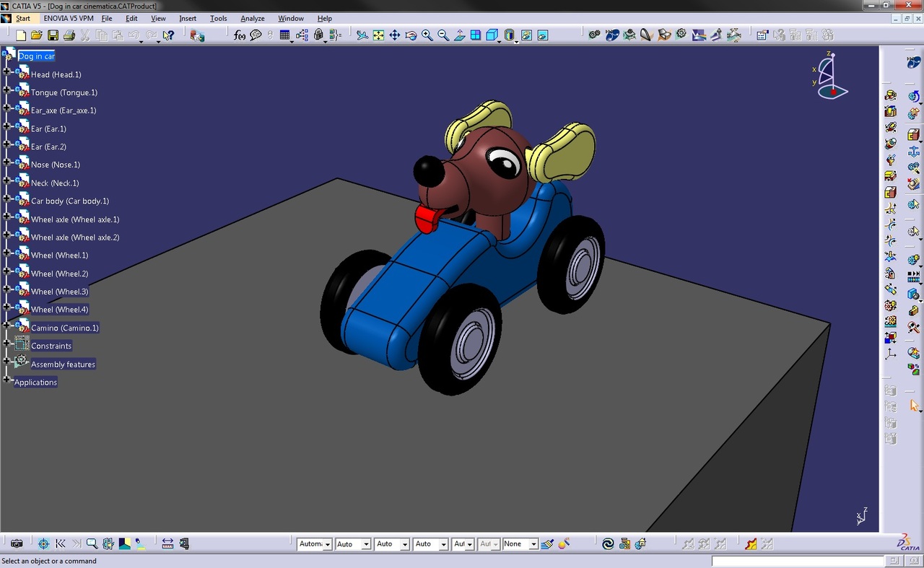Viewport: 924px width, 568px height.
Task: Expand the Camino (Camino.1) node
Action: [x=6, y=325]
